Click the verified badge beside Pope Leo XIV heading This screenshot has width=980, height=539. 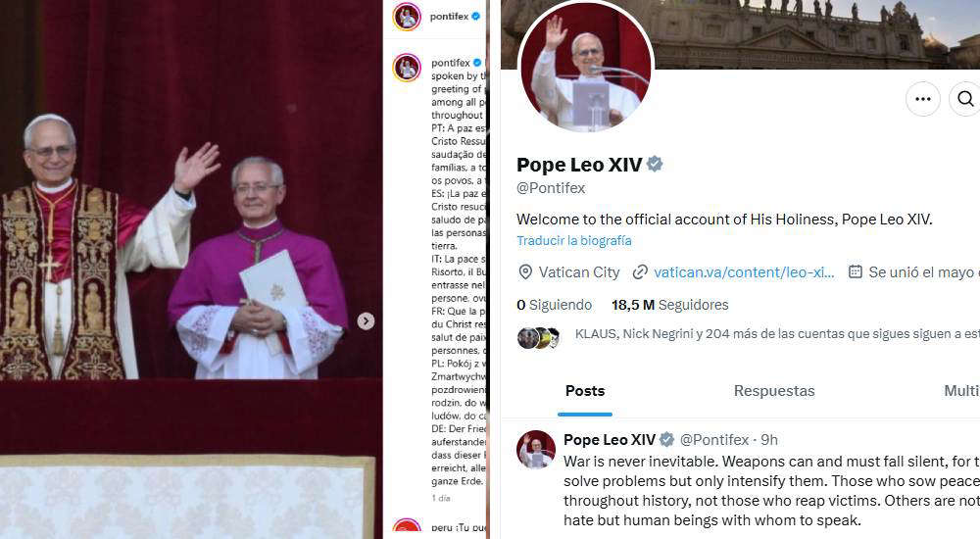pos(655,164)
